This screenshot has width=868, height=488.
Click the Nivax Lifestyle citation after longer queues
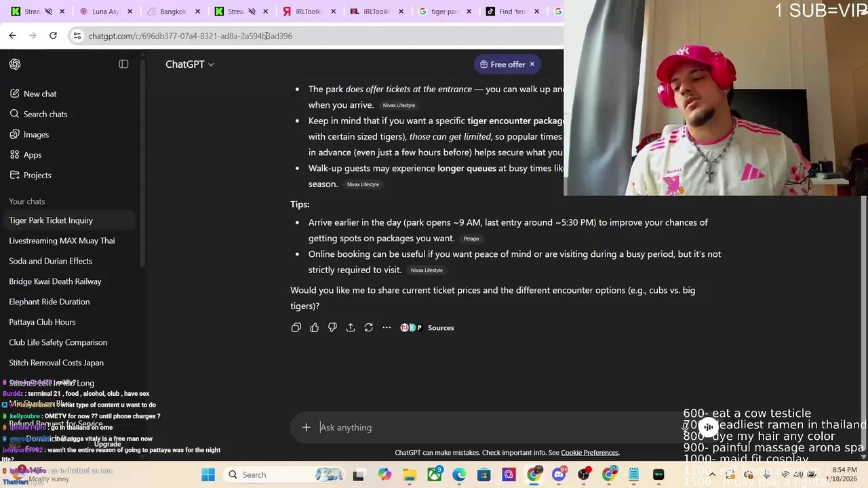tap(363, 184)
